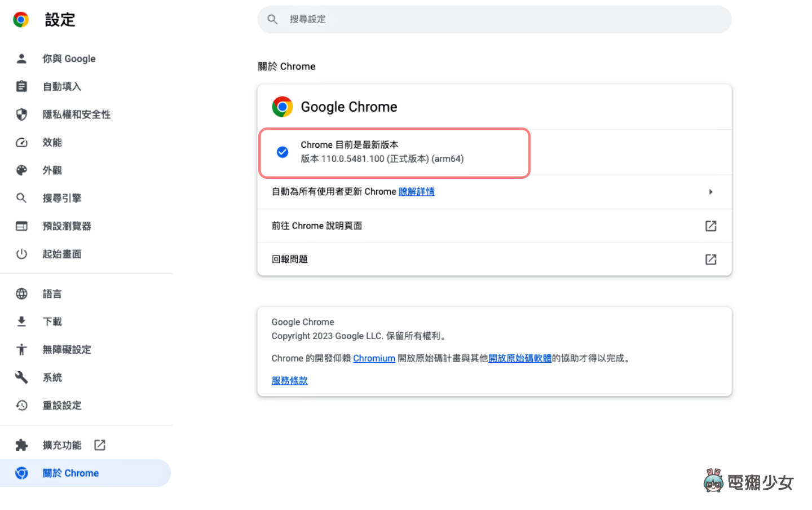Switch to the 預設瀏覽器 settings section
Viewport: 812px width, 510px height.
click(67, 226)
